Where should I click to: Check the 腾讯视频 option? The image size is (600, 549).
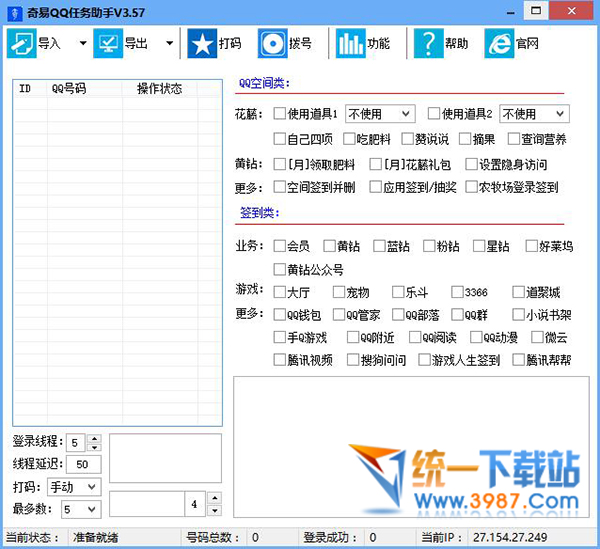tap(279, 360)
